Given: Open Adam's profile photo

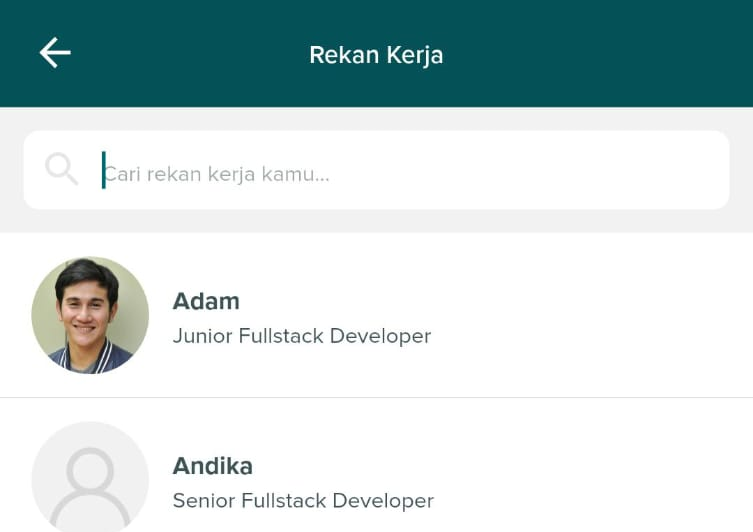Looking at the screenshot, I should [x=90, y=315].
